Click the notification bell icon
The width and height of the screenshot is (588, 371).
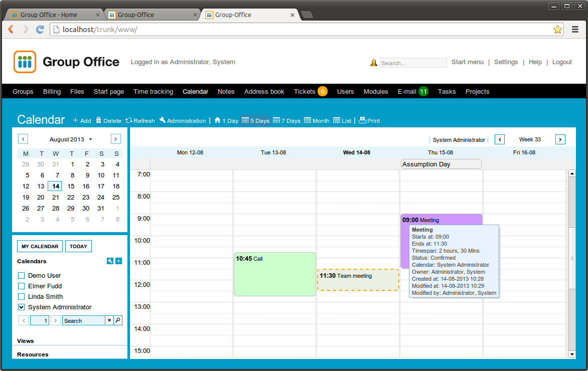pos(373,63)
